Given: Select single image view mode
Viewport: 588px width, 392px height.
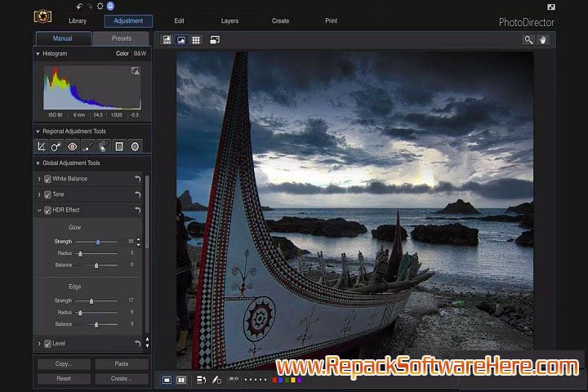Looking at the screenshot, I should tap(167, 381).
